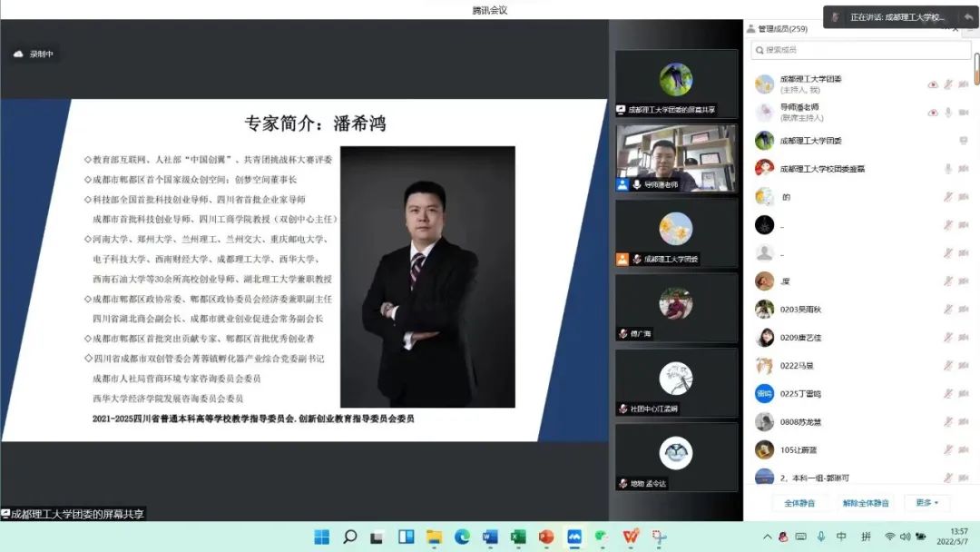980x552 pixels.
Task: Click the 搜索成员 member search field
Action: tap(860, 50)
